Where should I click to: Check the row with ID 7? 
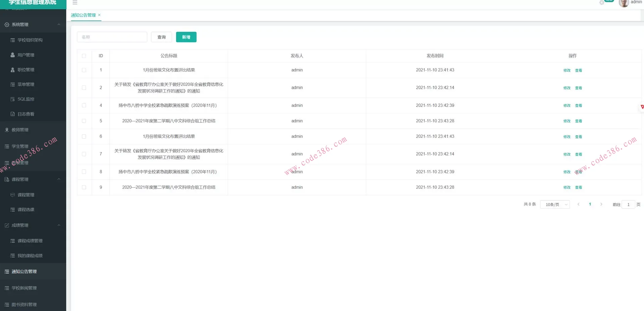(x=84, y=154)
